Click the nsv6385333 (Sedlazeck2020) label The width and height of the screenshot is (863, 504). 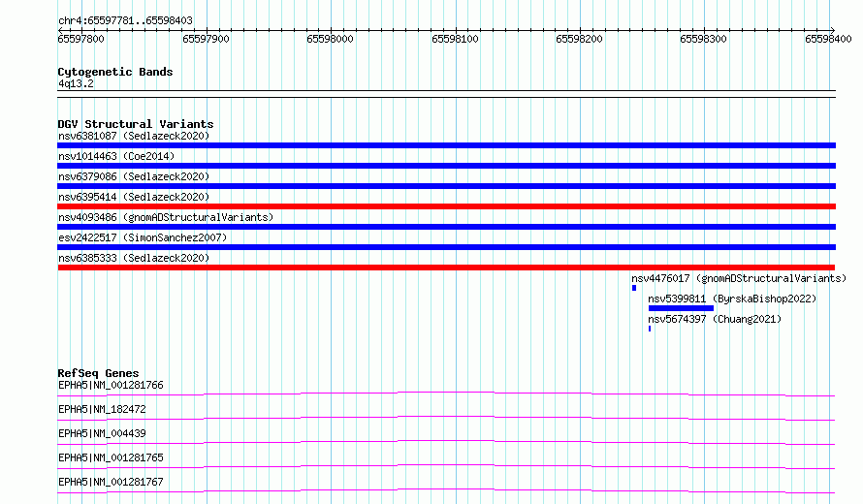(x=134, y=258)
